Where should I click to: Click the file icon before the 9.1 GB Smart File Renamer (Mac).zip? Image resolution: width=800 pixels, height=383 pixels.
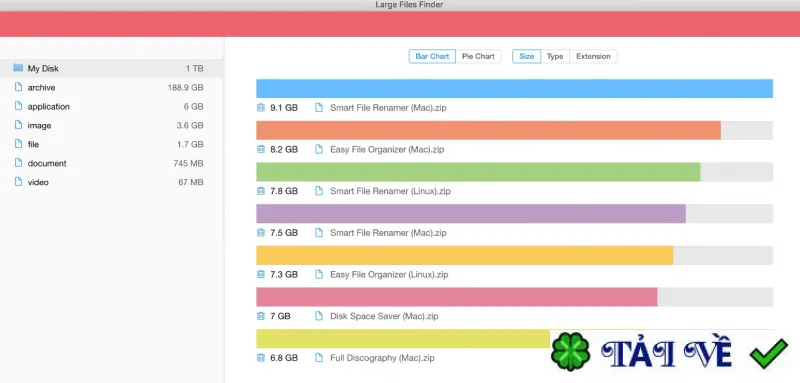tap(319, 108)
